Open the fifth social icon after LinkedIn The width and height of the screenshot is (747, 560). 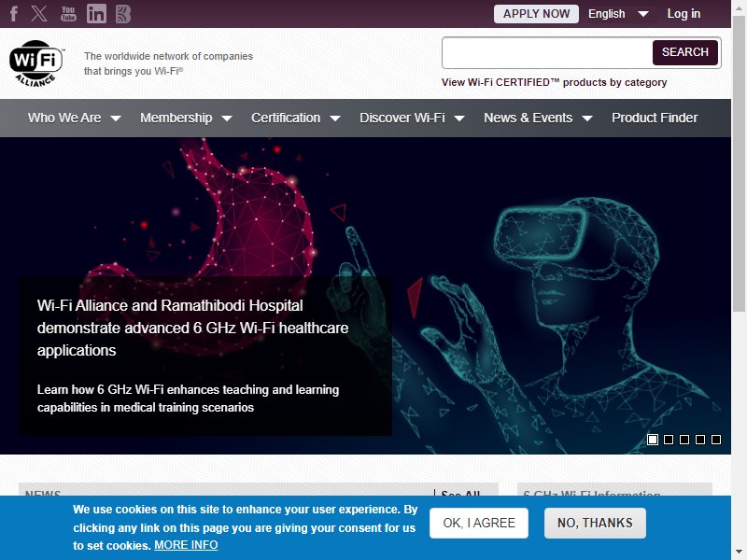pyautogui.click(x=123, y=14)
